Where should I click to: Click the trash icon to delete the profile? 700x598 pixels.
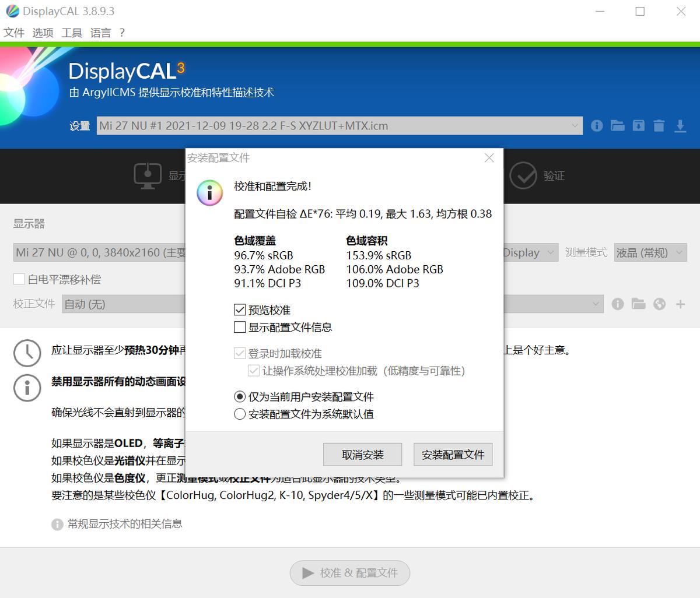point(659,125)
